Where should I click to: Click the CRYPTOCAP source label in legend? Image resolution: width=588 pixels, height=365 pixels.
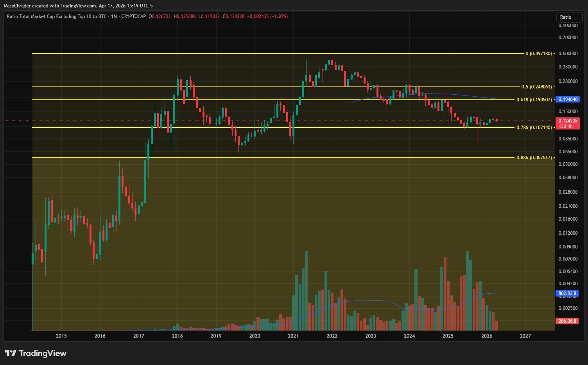coord(134,16)
